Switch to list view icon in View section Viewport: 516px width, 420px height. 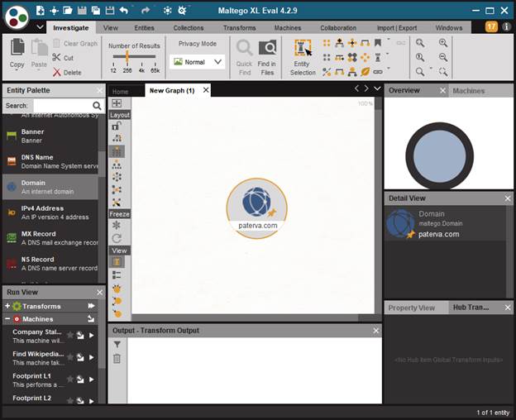117,275
